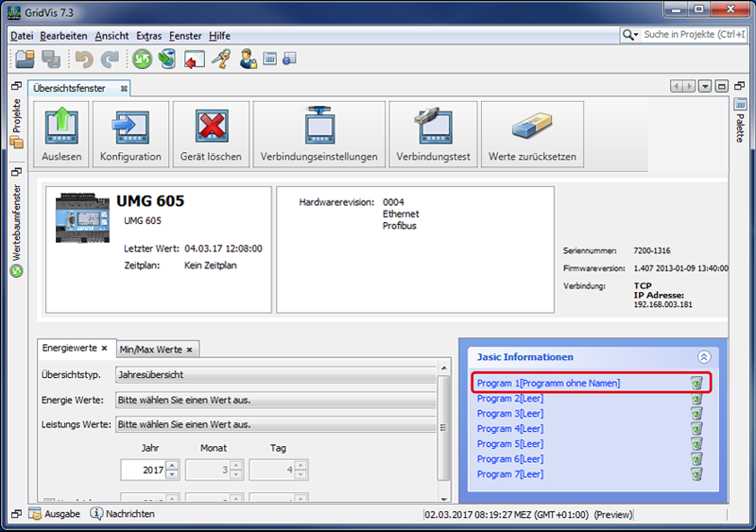Select the Energiewerte tab

click(x=69, y=349)
